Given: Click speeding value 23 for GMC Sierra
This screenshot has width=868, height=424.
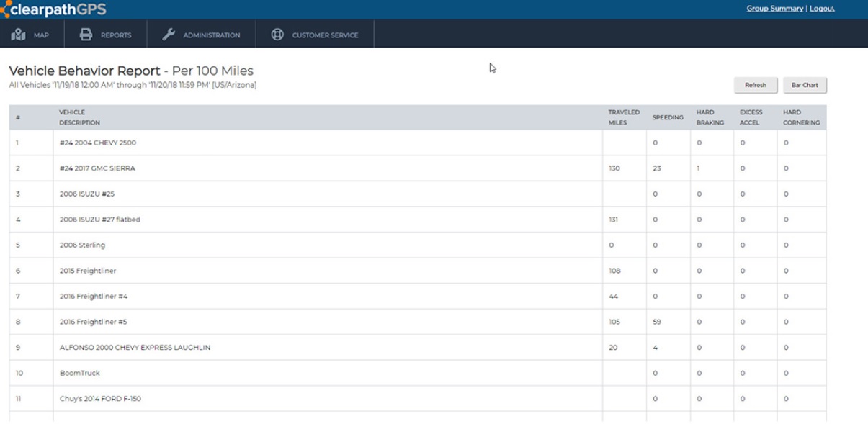Looking at the screenshot, I should tap(657, 168).
